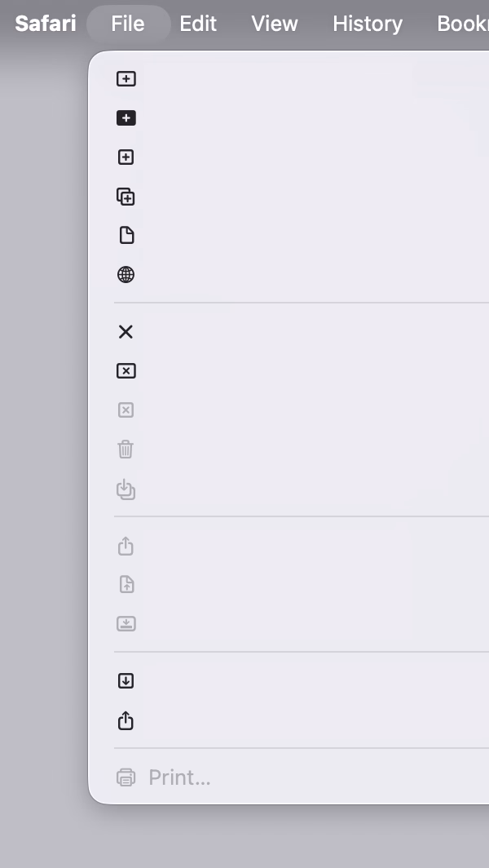Open the Safari application menu
This screenshot has height=868, width=489.
(x=46, y=24)
